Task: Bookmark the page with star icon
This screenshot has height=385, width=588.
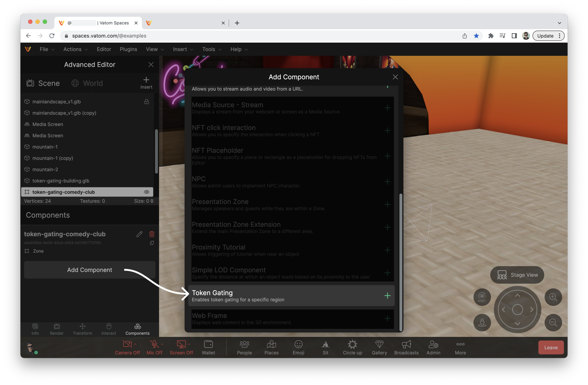Action: (476, 36)
